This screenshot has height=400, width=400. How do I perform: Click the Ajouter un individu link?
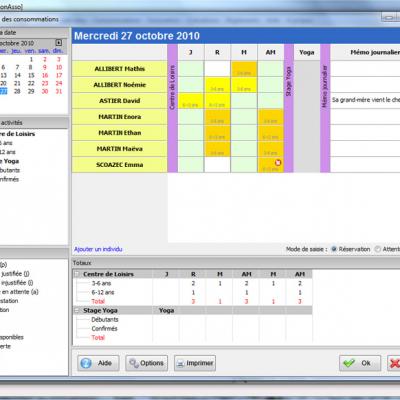click(x=98, y=249)
